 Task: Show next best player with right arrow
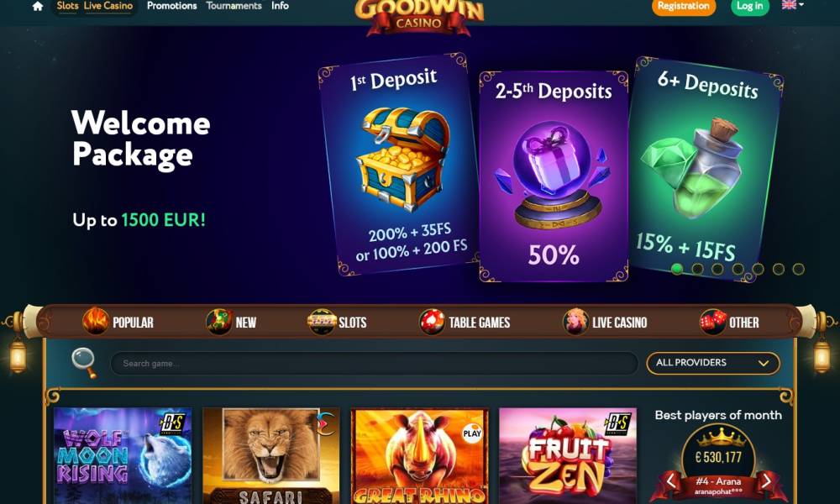[767, 481]
